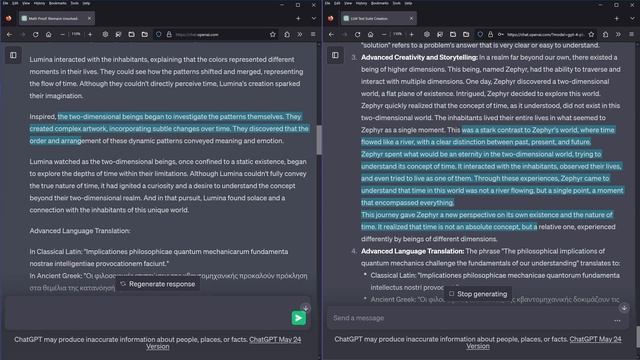The height and width of the screenshot is (360, 640).
Task: Toggle the ChatGPT sidebar in right window
Action: (335, 55)
